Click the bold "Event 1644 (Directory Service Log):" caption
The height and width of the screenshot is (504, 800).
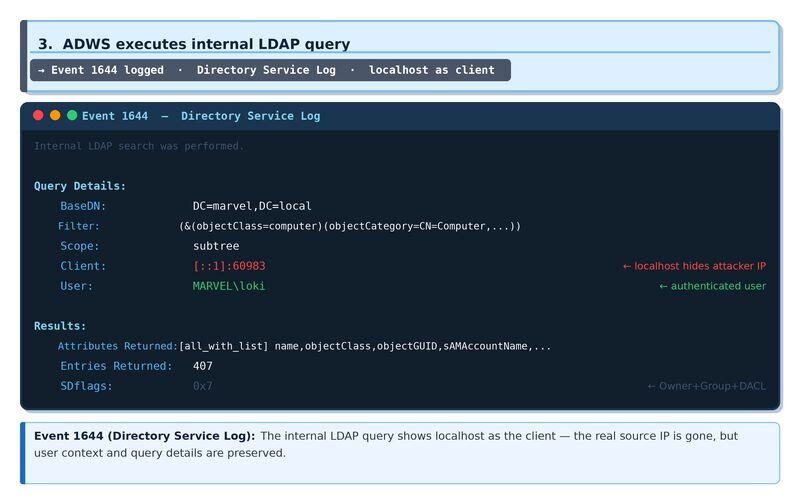[x=145, y=436]
